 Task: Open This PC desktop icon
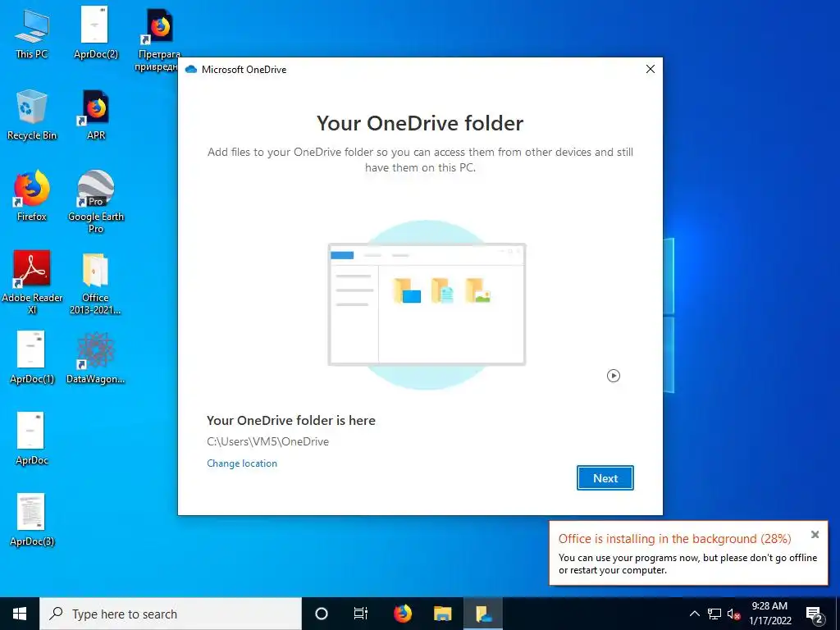(x=32, y=33)
